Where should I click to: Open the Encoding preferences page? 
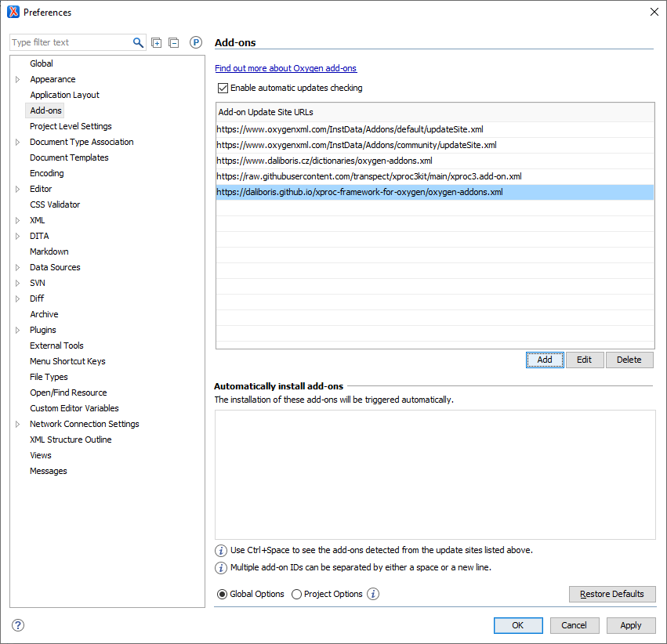coord(47,173)
